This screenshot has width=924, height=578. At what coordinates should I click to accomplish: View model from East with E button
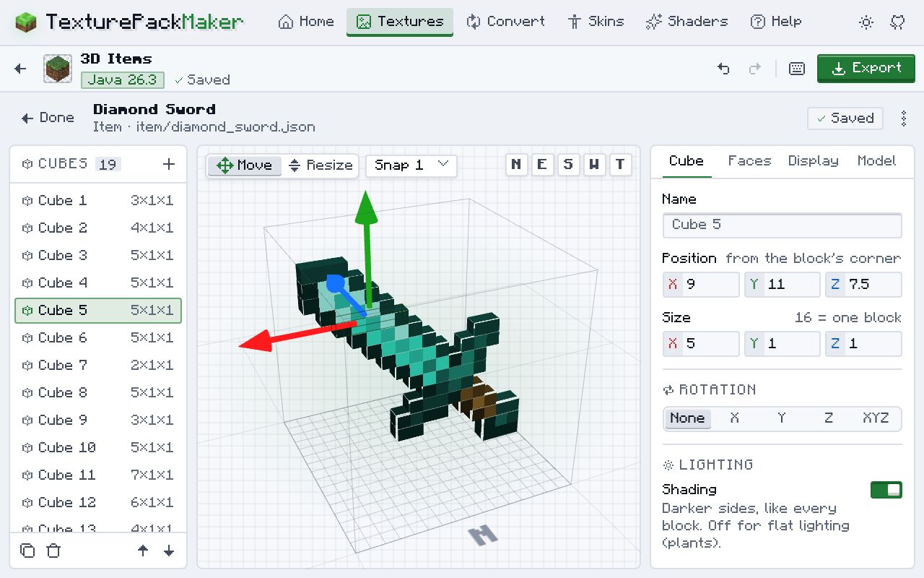point(542,165)
